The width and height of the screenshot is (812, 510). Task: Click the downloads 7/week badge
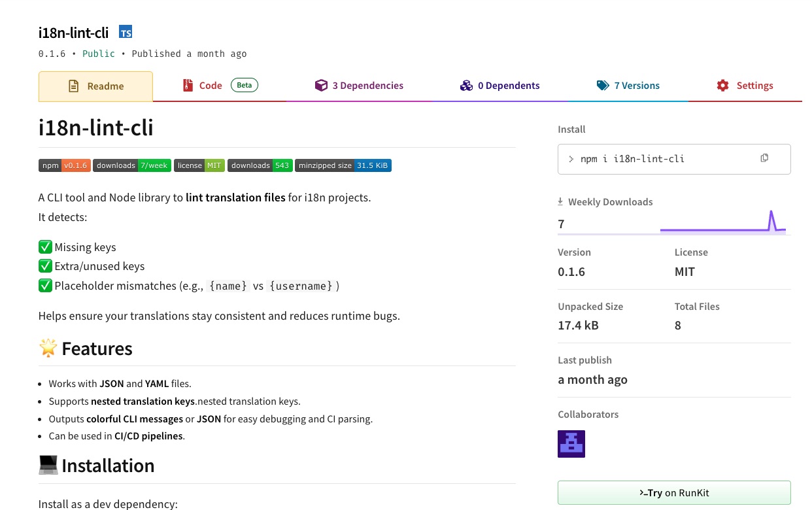[132, 165]
